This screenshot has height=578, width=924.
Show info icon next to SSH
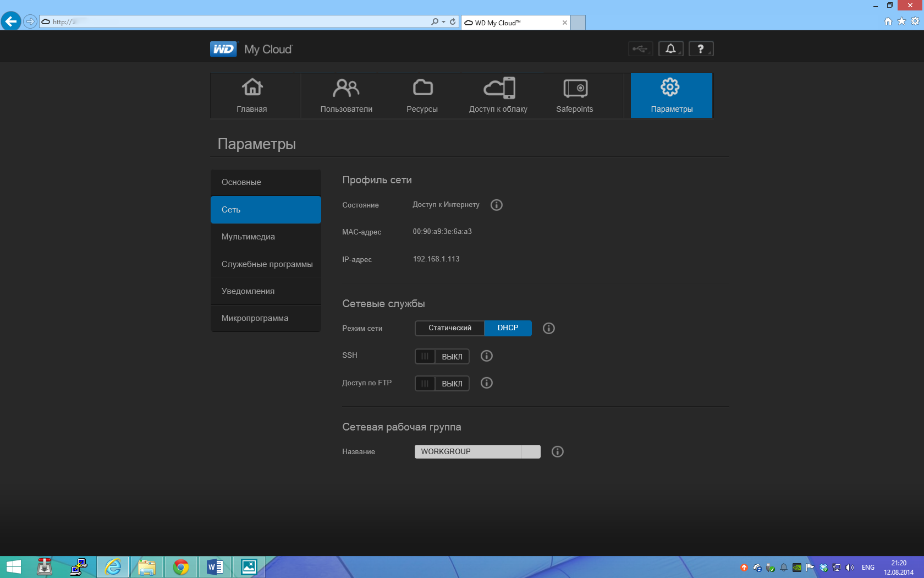(487, 356)
